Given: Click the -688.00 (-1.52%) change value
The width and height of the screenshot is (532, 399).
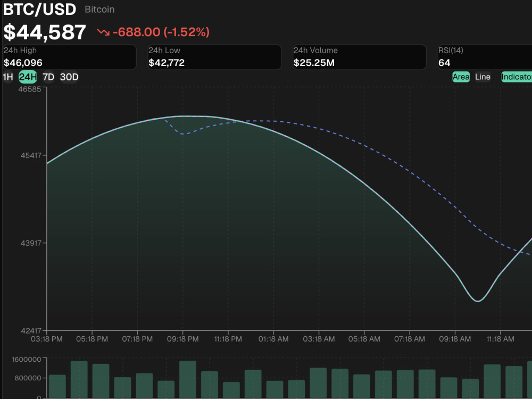Looking at the screenshot, I should [161, 32].
